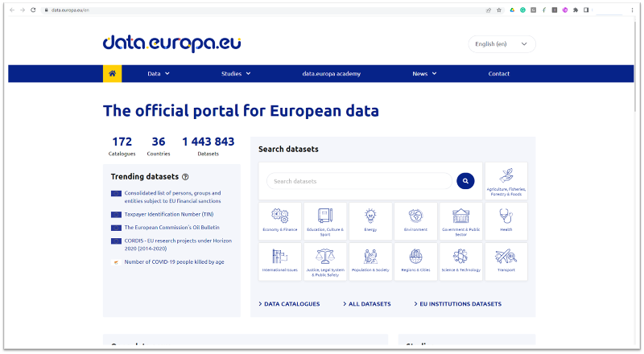Open the Contact nav item

tap(498, 73)
